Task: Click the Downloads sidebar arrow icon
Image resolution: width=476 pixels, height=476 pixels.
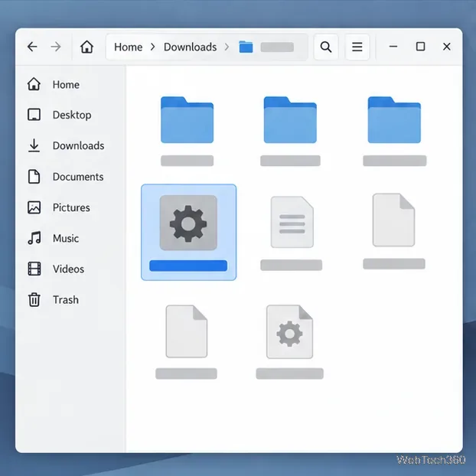Action: coord(34,145)
